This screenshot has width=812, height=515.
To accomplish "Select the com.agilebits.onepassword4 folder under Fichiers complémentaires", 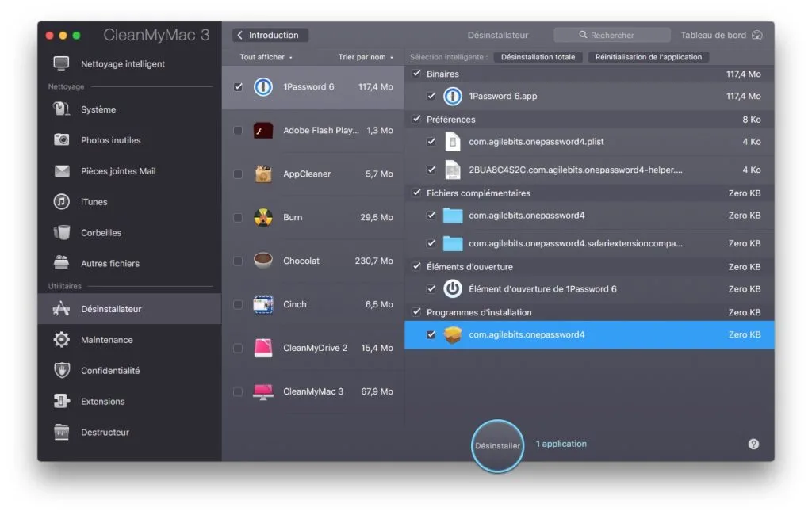I will 589,216.
